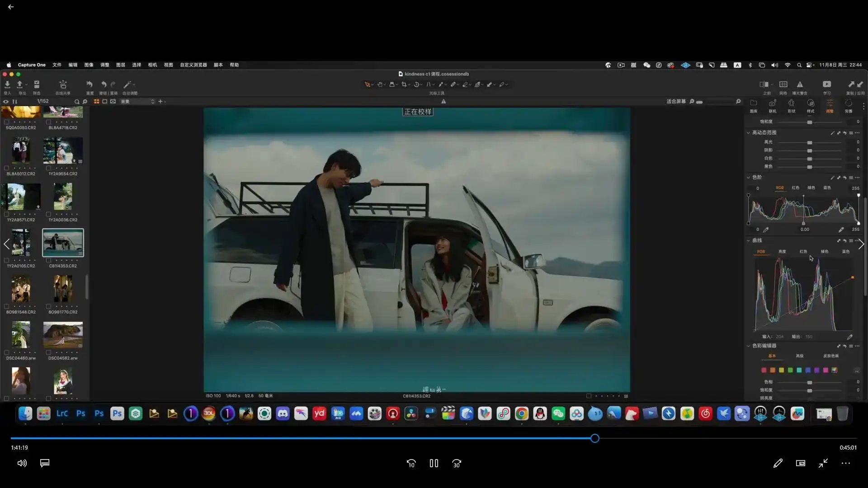Image resolution: width=868 pixels, height=488 pixels.
Task: Open the 相机 menu in the menu bar
Action: (x=152, y=65)
